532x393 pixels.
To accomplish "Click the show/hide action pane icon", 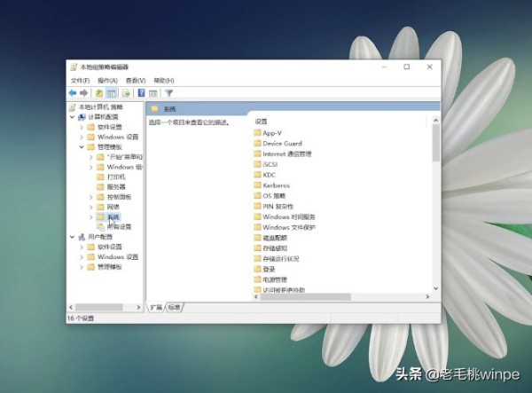I will (153, 92).
